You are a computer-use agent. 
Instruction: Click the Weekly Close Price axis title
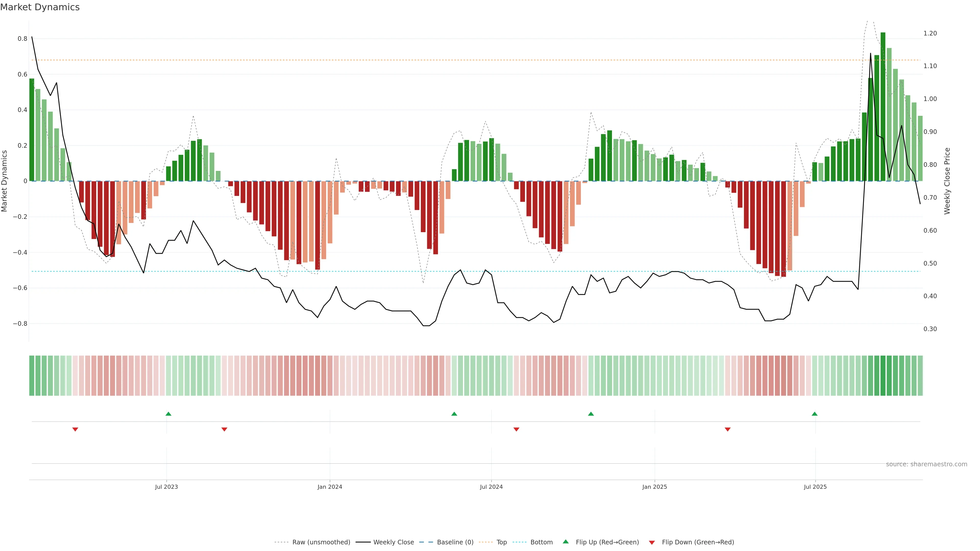(947, 181)
